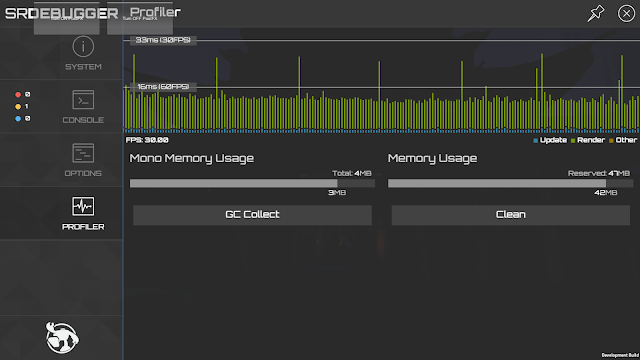Image resolution: width=640 pixels, height=360 pixels.
Task: Click the Memory Usage reserved bar
Action: (510, 184)
